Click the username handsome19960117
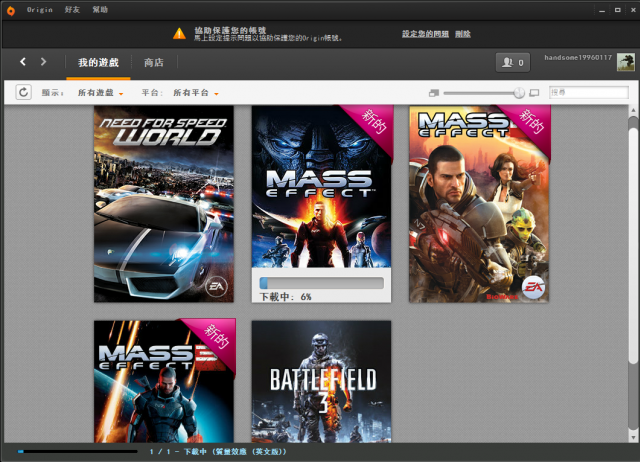The width and height of the screenshot is (640, 462). [x=578, y=58]
